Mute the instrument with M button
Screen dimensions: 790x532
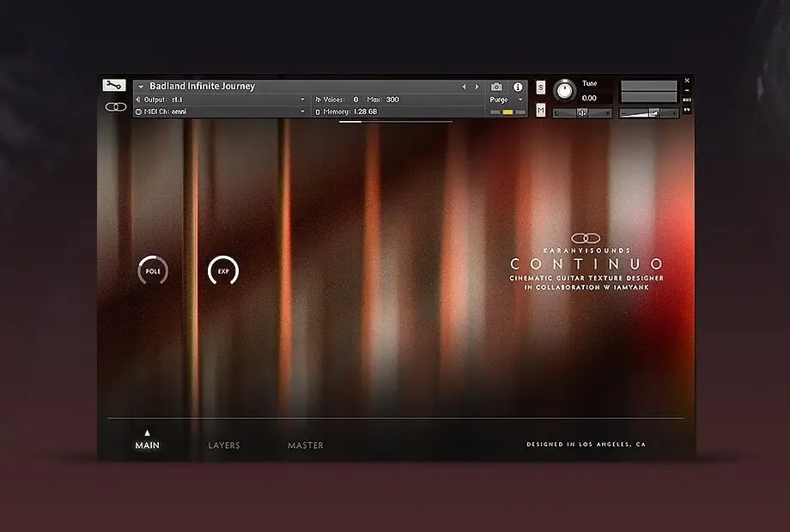click(x=541, y=110)
